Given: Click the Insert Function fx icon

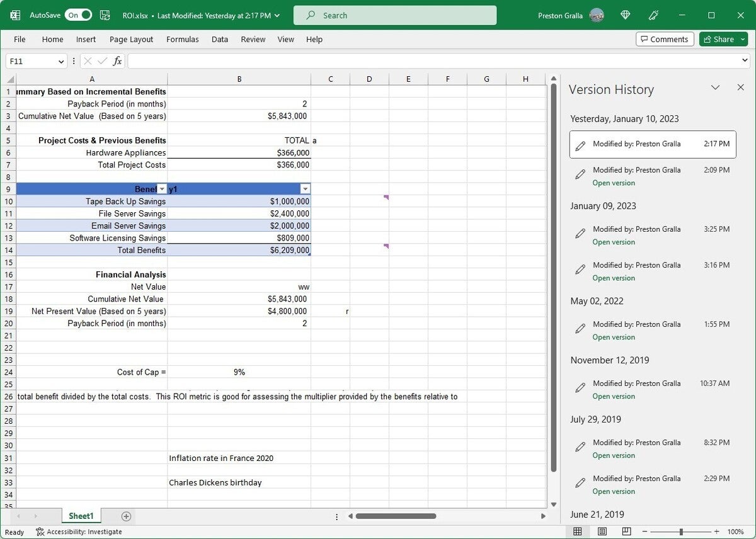Looking at the screenshot, I should click(118, 61).
